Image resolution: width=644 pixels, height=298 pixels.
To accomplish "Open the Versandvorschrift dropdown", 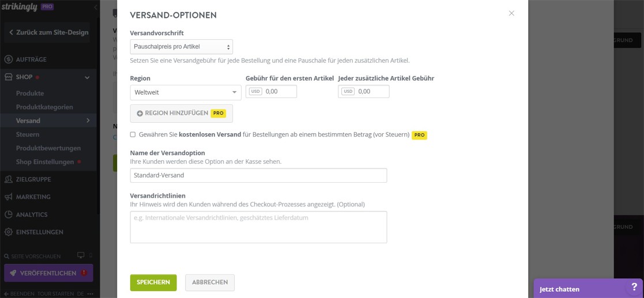I will click(x=181, y=47).
